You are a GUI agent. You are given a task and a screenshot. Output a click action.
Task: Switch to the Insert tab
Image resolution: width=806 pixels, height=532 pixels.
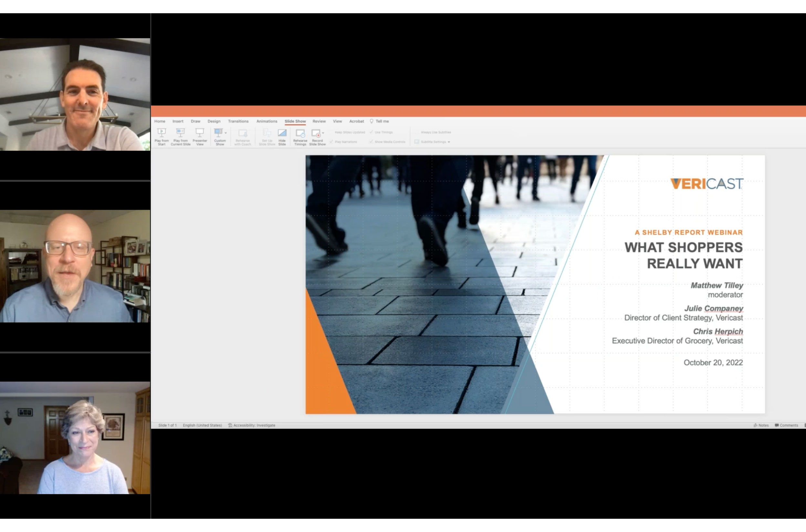click(x=178, y=121)
